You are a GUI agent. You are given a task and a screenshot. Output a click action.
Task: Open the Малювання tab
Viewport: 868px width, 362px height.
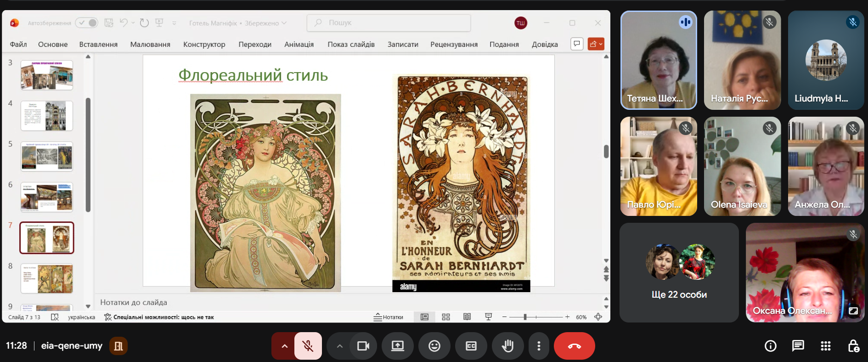point(150,44)
